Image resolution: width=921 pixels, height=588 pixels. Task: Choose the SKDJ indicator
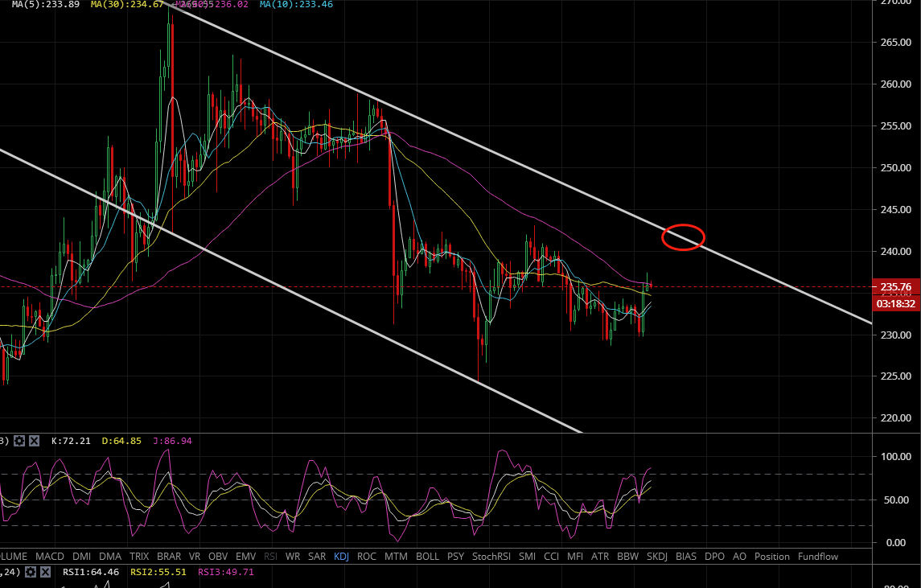pos(658,556)
